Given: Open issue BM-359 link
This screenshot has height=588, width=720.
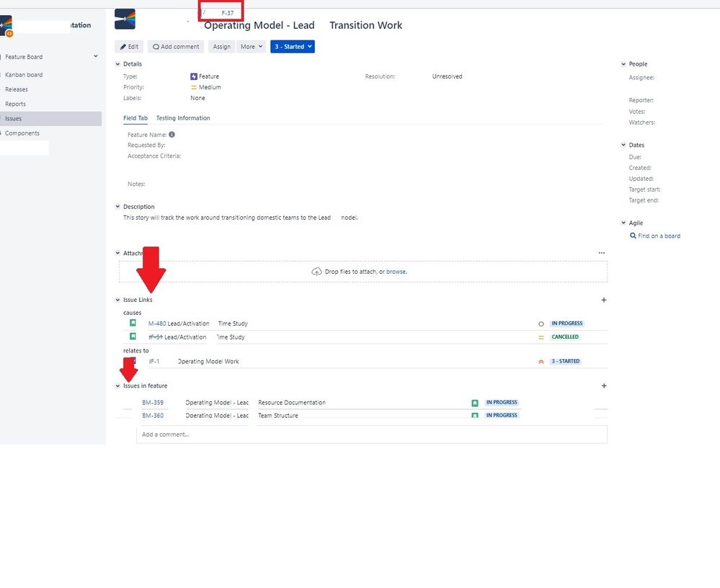Looking at the screenshot, I should (154, 402).
